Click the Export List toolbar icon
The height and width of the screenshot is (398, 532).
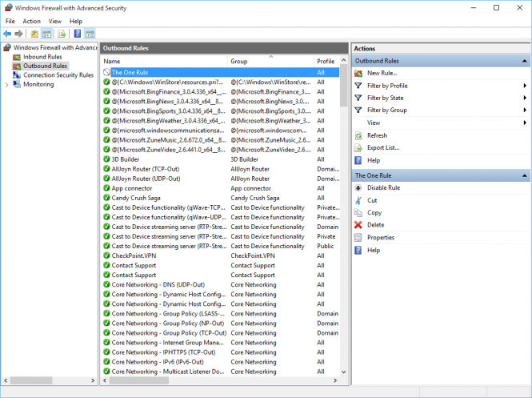coord(62,34)
